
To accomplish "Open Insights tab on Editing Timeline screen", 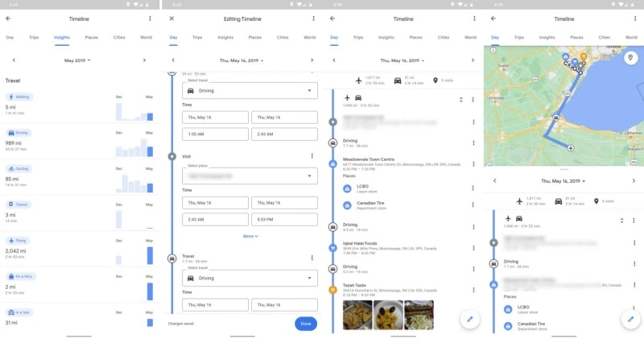I will pyautogui.click(x=225, y=37).
